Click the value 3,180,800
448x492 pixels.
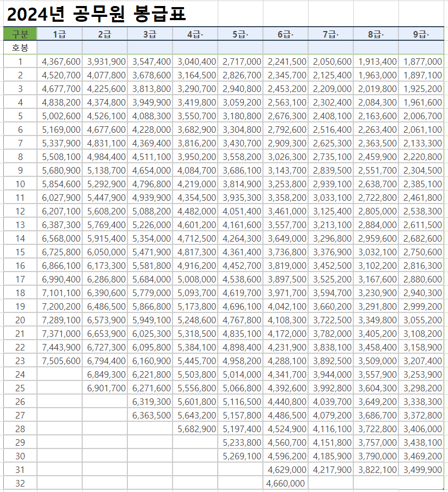[240, 116]
